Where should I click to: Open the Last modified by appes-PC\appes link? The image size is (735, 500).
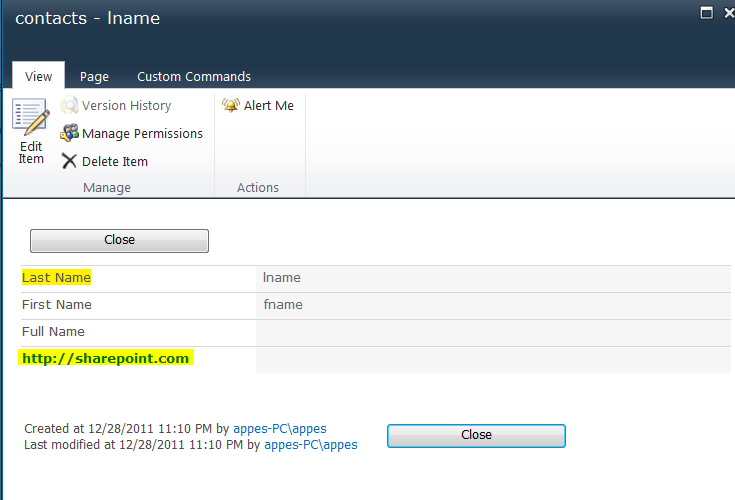[311, 445]
